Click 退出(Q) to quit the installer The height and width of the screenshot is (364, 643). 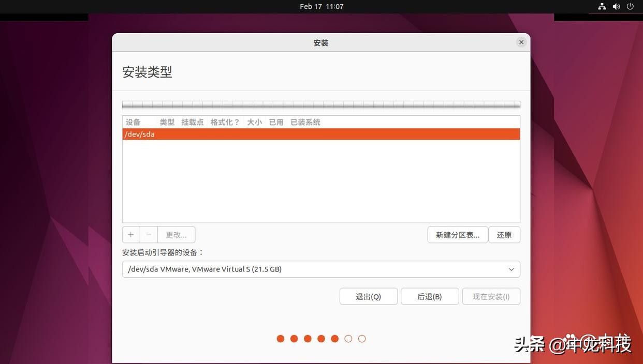click(x=368, y=296)
